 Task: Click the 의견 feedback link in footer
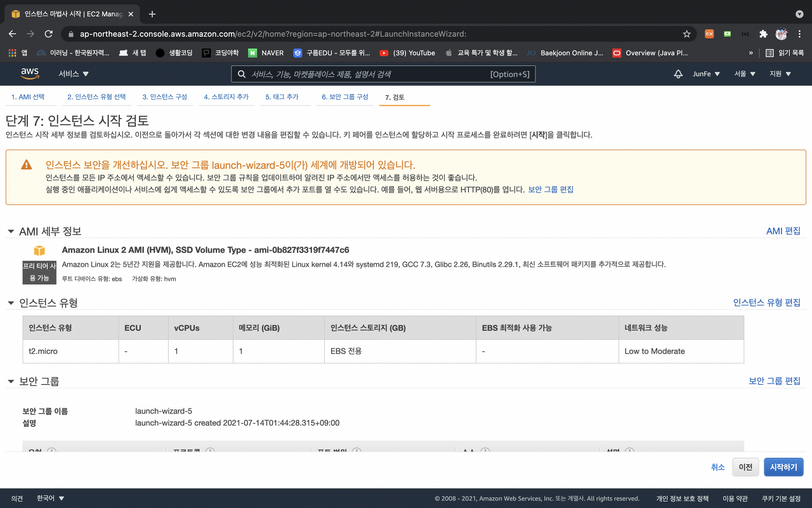click(17, 498)
